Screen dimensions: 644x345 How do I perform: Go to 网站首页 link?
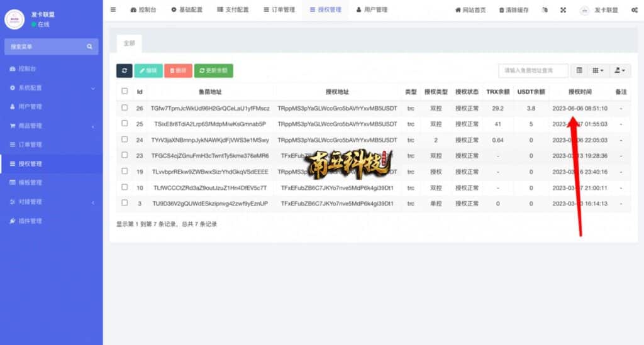470,10
